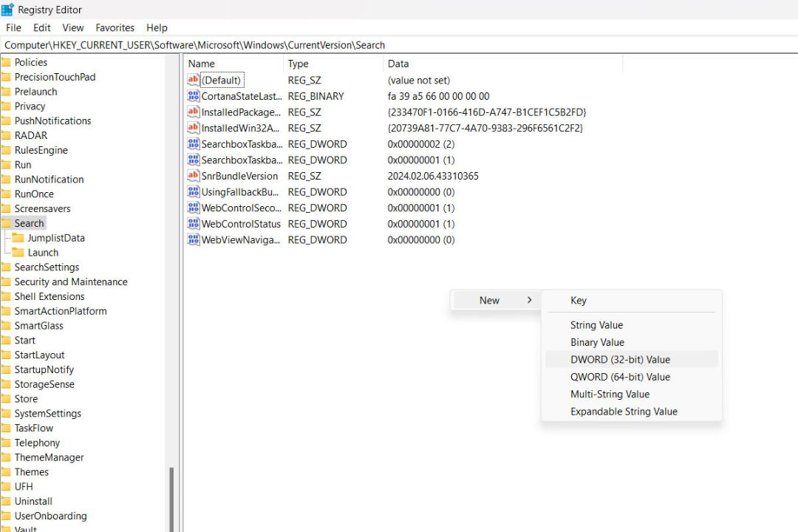Expand the New context menu arrow
Screen dimensions: 798x532
pyautogui.click(x=529, y=300)
